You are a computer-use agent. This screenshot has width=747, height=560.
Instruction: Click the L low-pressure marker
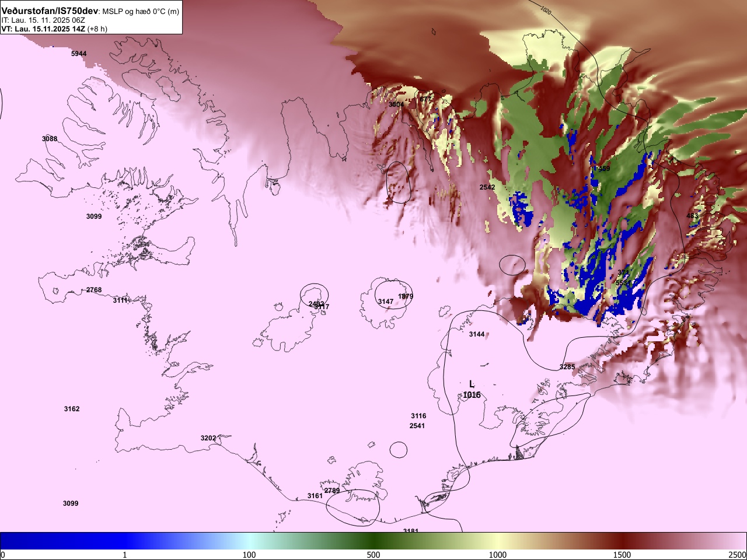coord(472,384)
